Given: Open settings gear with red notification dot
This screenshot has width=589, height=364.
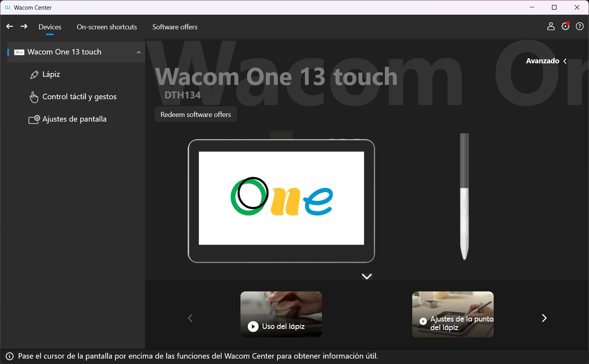Looking at the screenshot, I should click(x=565, y=26).
